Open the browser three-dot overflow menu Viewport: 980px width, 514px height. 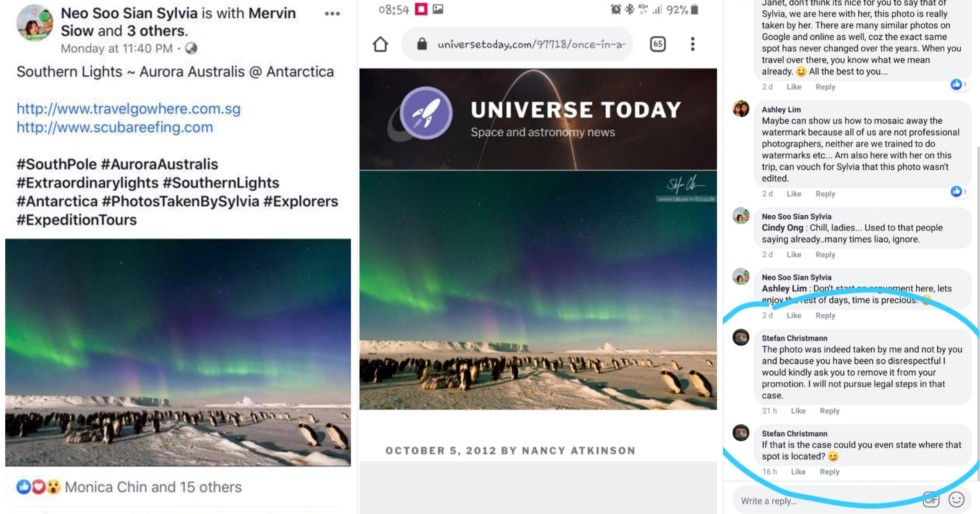tap(693, 44)
